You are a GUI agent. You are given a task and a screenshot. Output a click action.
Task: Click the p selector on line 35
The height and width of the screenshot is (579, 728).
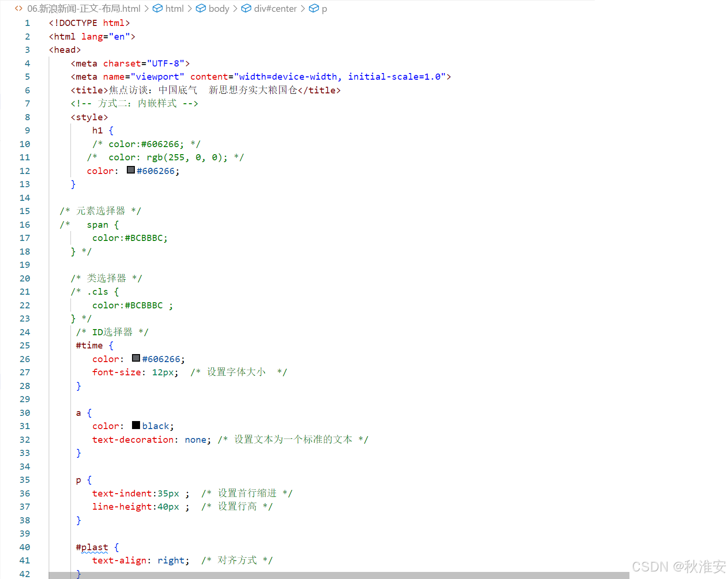tap(79, 480)
